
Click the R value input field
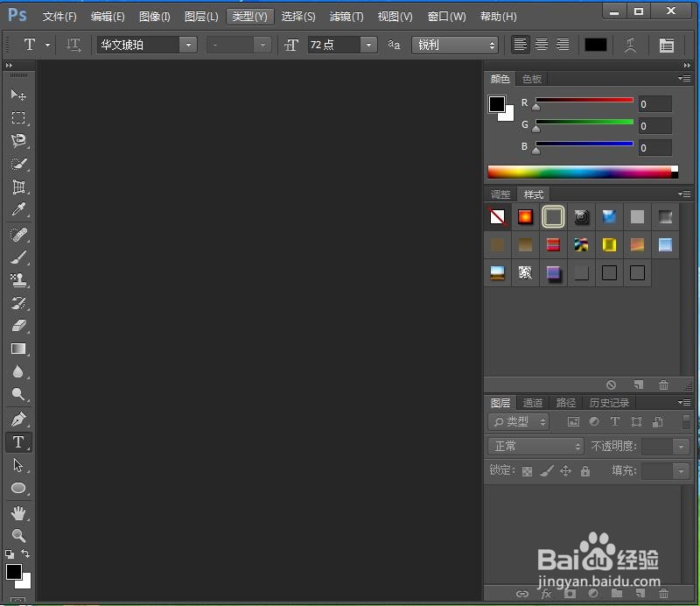pyautogui.click(x=654, y=104)
